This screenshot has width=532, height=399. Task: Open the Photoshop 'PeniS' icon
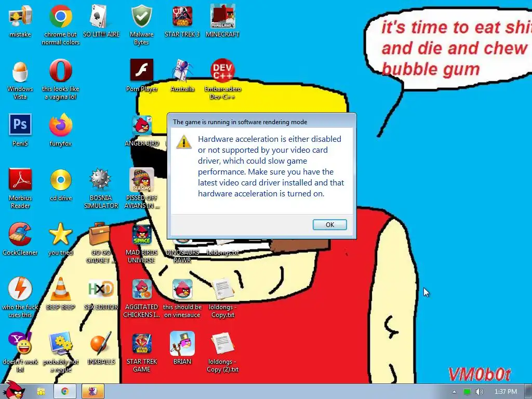pyautogui.click(x=20, y=125)
